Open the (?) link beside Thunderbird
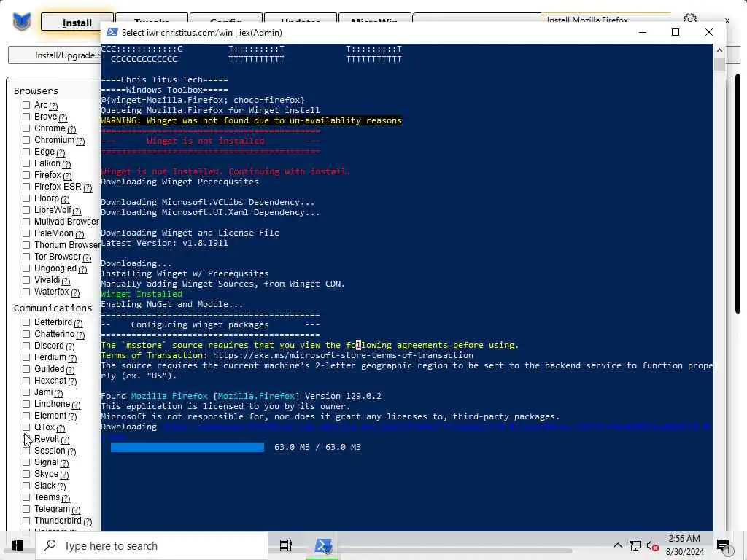The image size is (747, 560). (88, 521)
